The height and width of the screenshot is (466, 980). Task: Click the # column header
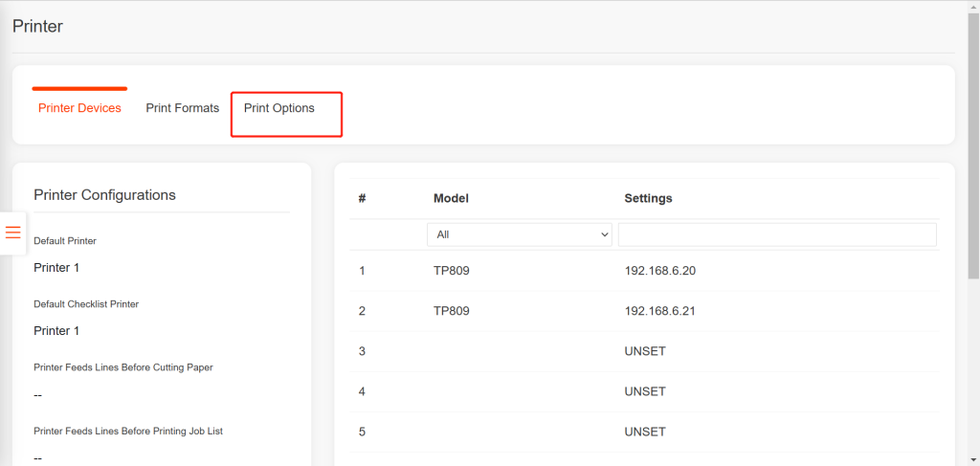[x=363, y=198]
